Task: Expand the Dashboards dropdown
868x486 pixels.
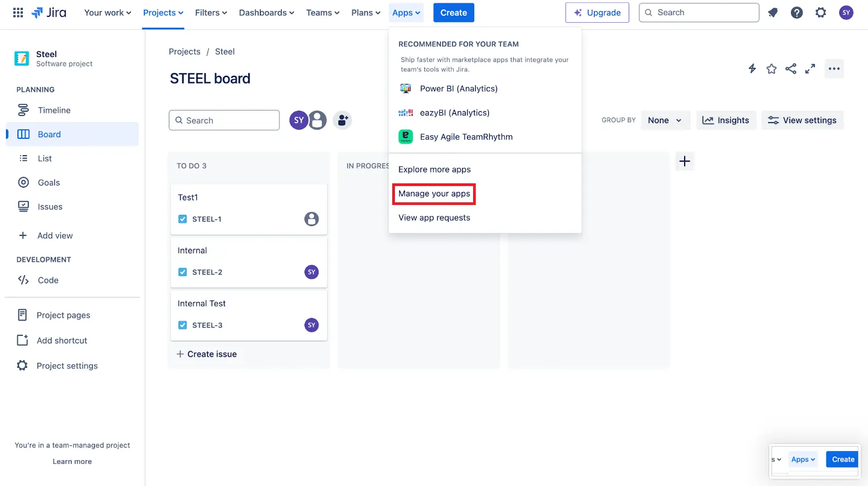Action: 266,12
